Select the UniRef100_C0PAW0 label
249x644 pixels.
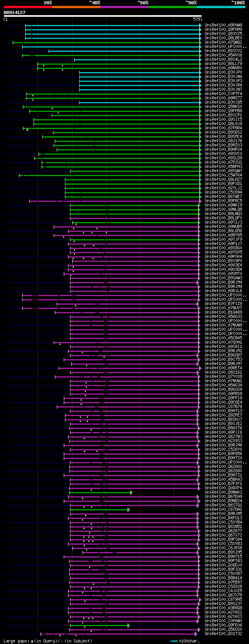(223, 621)
